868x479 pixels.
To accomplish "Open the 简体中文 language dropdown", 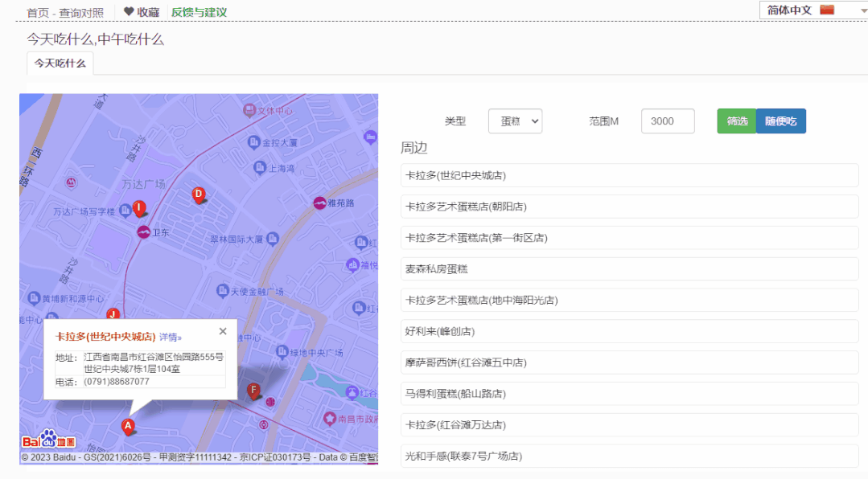I will coord(814,10).
